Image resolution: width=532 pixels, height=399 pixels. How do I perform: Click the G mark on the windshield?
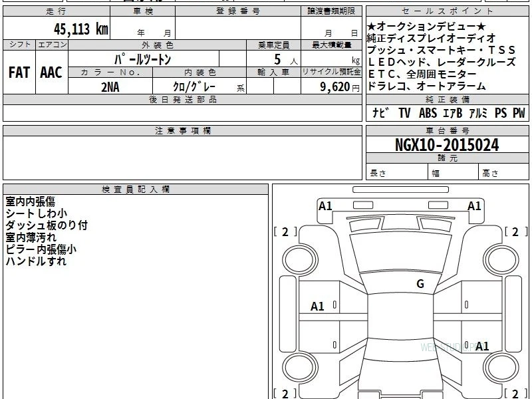[420, 284]
